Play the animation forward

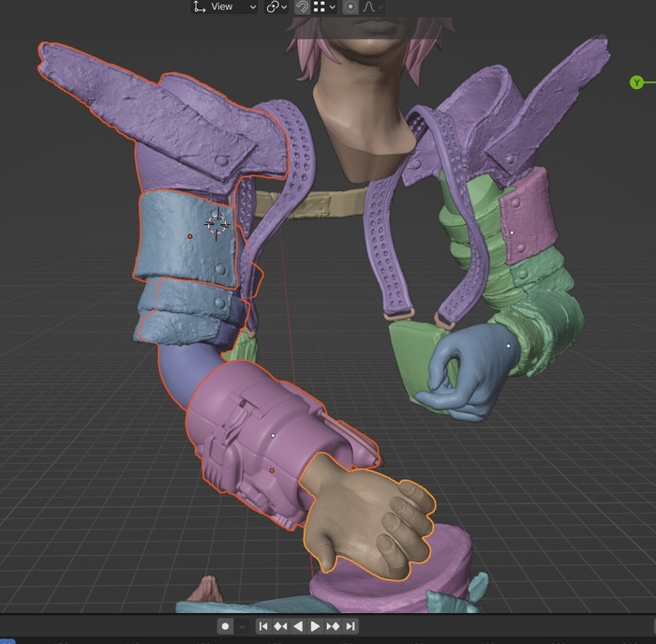click(315, 626)
